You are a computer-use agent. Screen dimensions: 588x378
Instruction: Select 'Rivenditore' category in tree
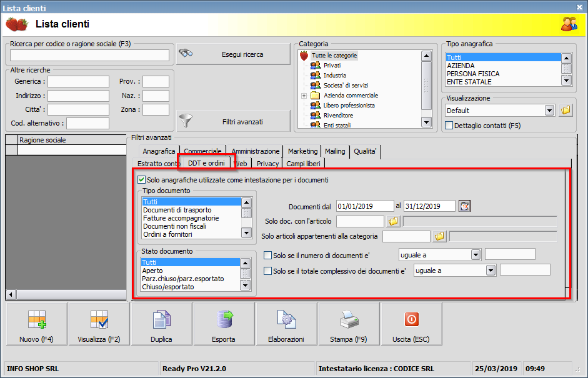(338, 116)
